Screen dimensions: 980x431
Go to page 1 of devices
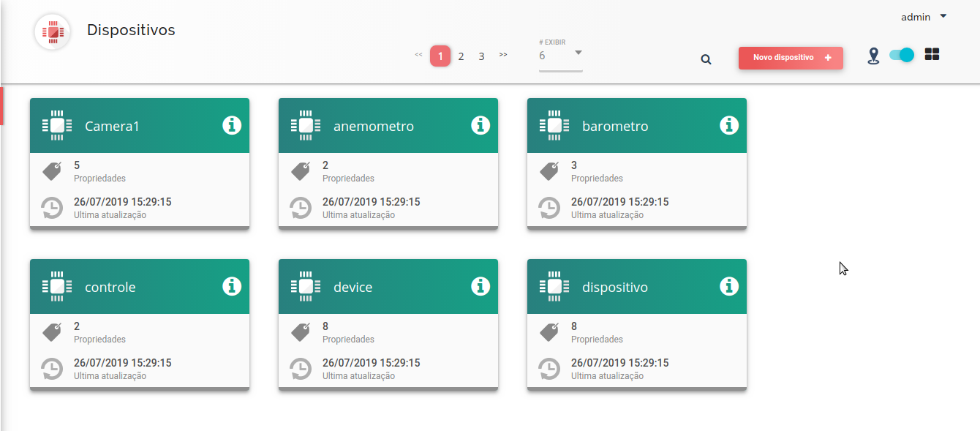pyautogui.click(x=440, y=56)
